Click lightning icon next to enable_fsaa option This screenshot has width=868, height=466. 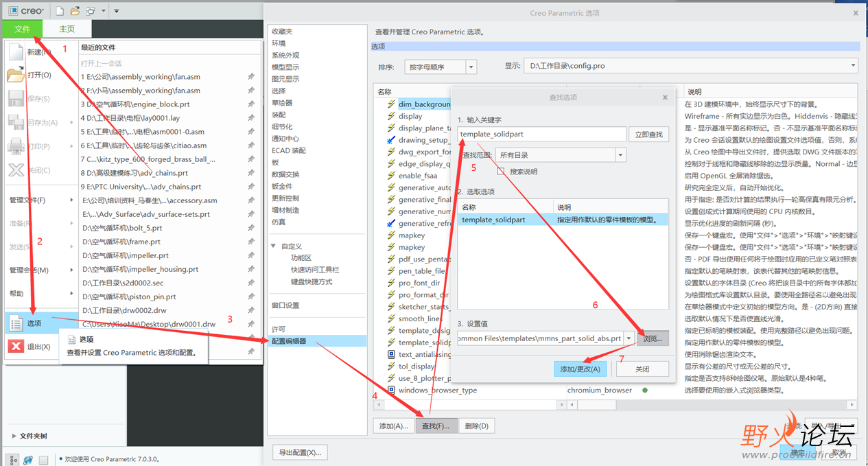pos(391,176)
